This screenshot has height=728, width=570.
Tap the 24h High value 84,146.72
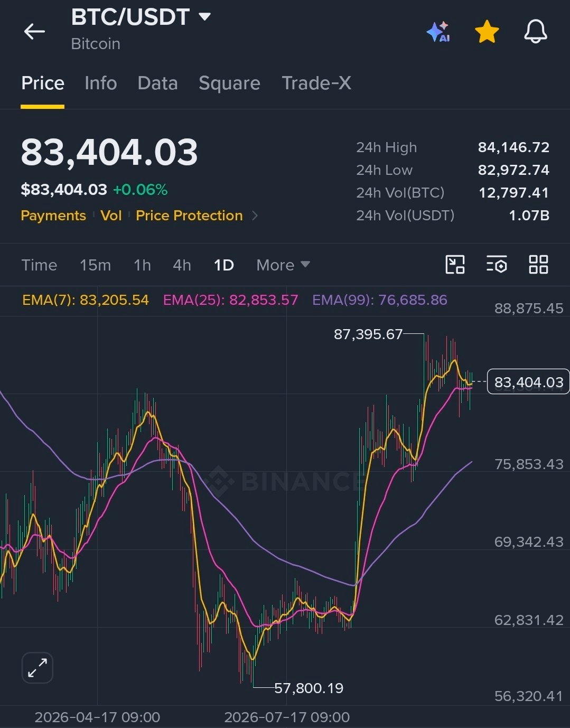pyautogui.click(x=513, y=147)
